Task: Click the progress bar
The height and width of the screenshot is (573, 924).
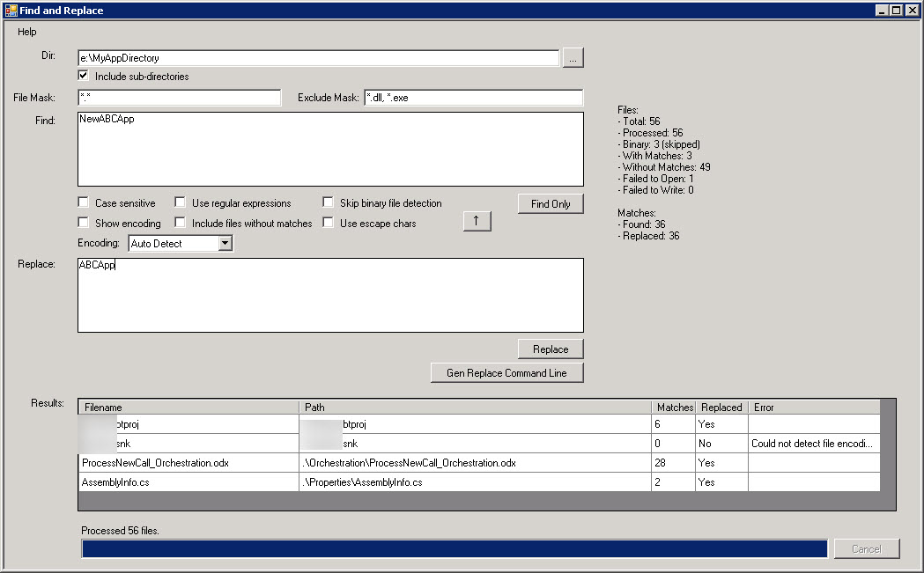Action: click(x=454, y=548)
